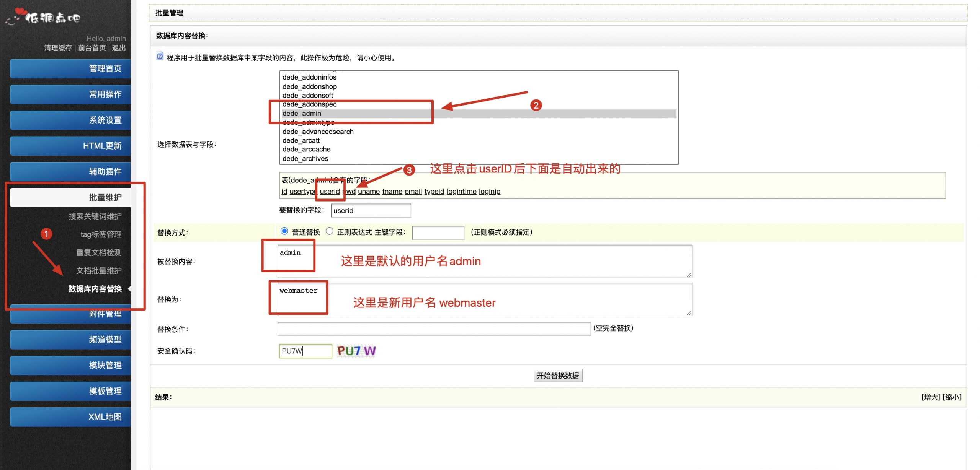980x470 pixels.
Task: Click the userid field link
Action: point(330,191)
